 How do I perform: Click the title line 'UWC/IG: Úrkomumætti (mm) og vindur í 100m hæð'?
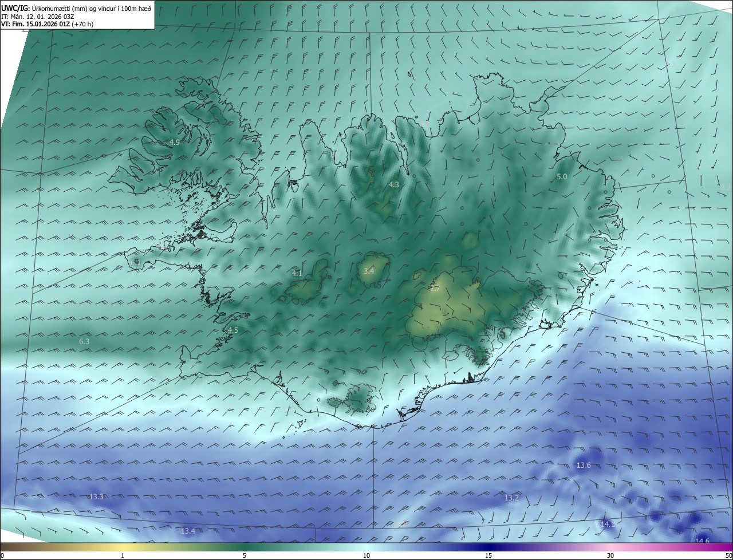(76, 7)
